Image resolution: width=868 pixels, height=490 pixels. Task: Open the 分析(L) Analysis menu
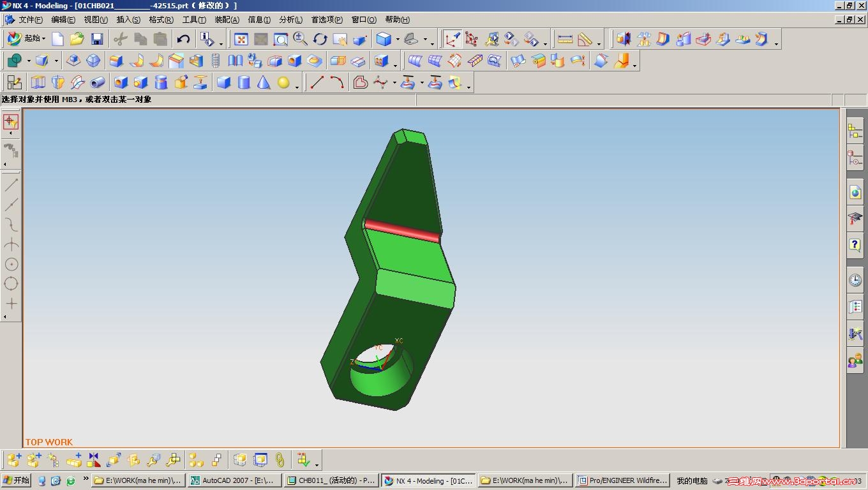(291, 20)
